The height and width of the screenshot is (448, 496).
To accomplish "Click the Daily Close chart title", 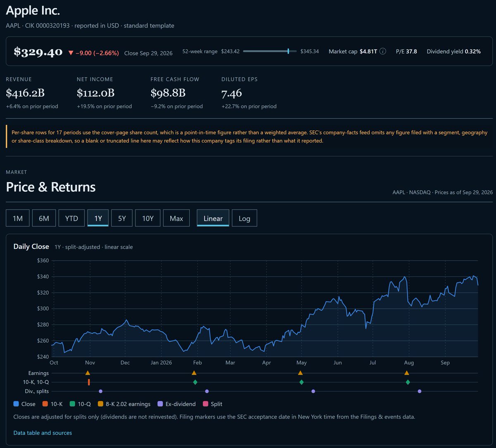I will 31,247.
